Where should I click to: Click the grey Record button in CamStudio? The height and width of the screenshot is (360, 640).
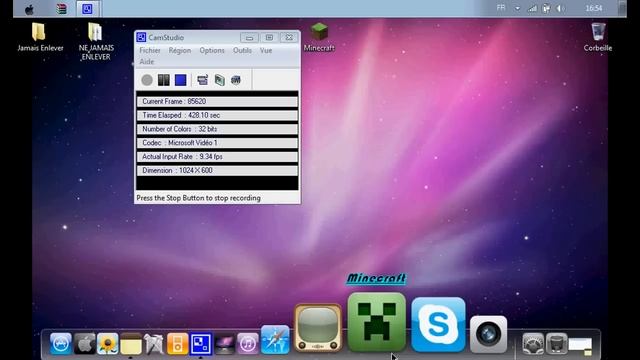coord(147,80)
